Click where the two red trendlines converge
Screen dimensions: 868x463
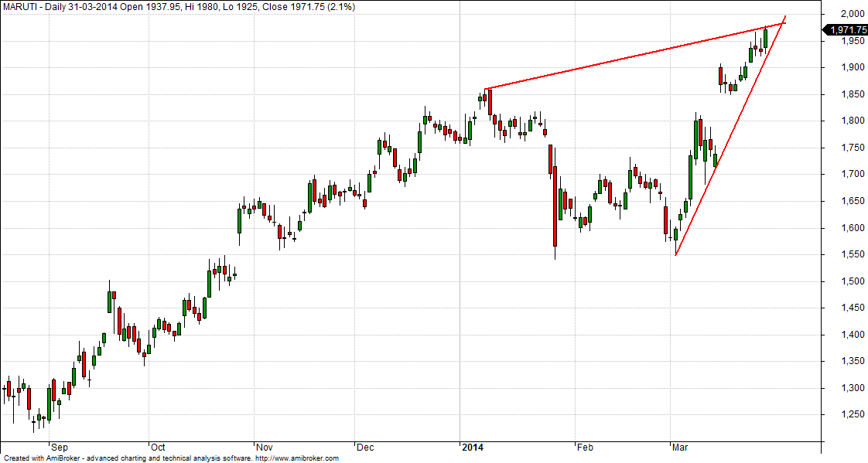782,22
